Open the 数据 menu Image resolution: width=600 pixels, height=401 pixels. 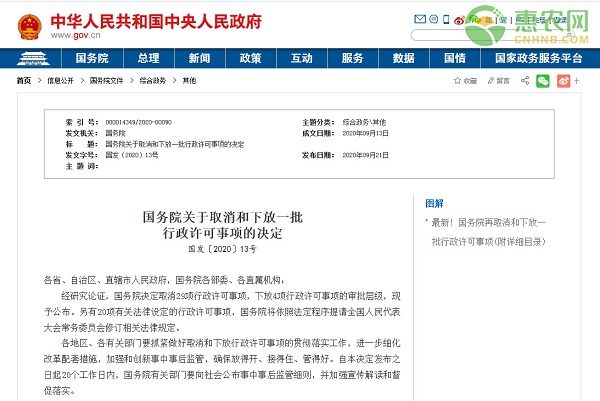tap(404, 58)
